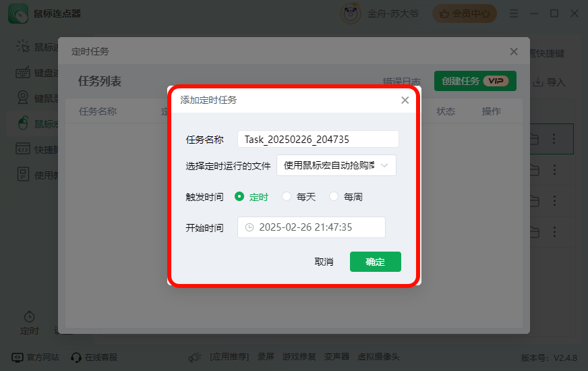Image resolution: width=588 pixels, height=371 pixels.
Task: Select 鼠标宏 mouse sidebar icon
Action: 23,123
